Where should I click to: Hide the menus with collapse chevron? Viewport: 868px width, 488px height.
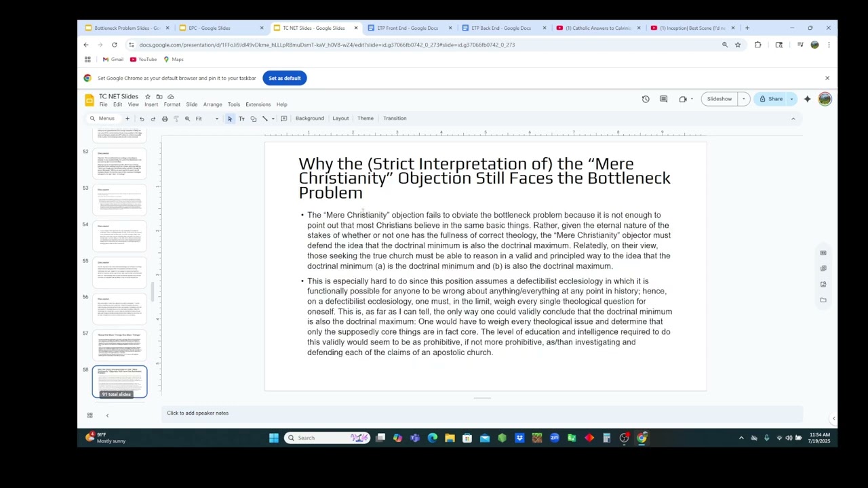793,119
